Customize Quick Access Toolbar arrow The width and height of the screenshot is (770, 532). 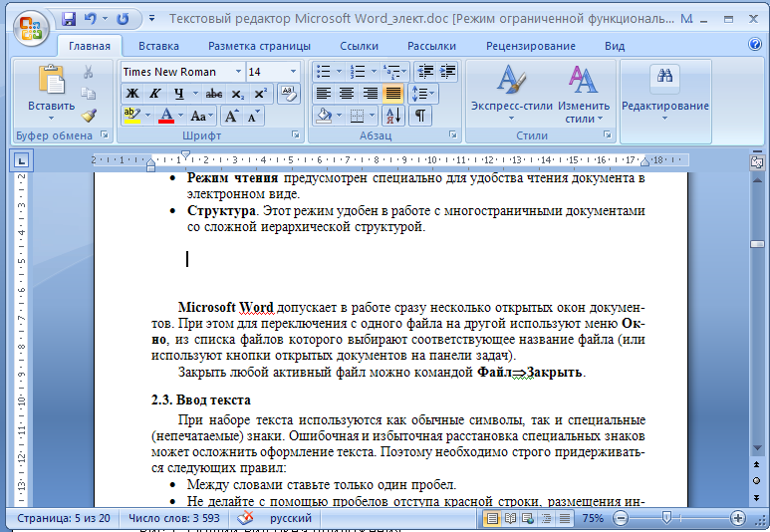[x=152, y=19]
